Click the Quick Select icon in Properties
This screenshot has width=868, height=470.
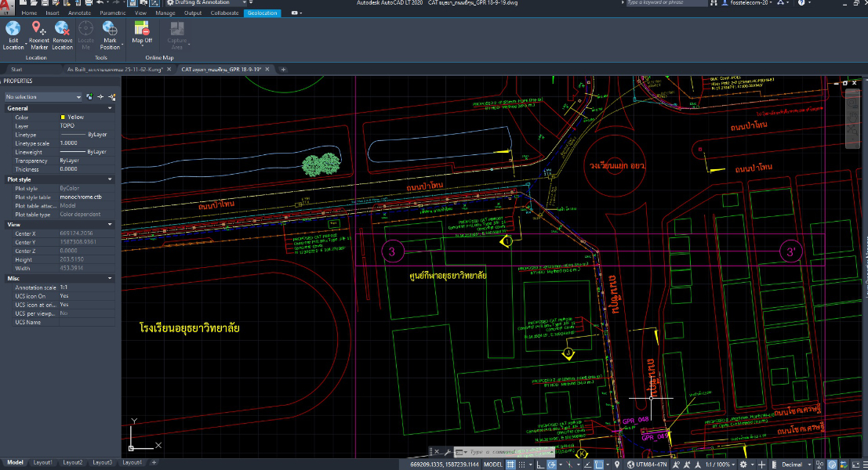(x=111, y=97)
